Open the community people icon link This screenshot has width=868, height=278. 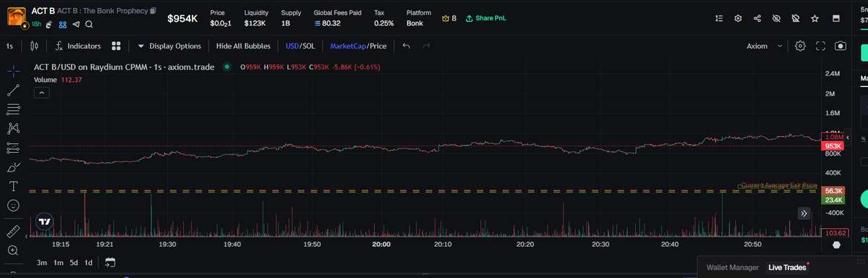pyautogui.click(x=62, y=24)
